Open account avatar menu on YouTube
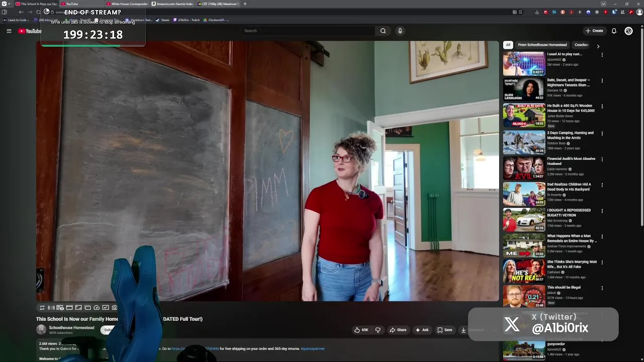Viewport: 644px width, 362px height. point(628,31)
